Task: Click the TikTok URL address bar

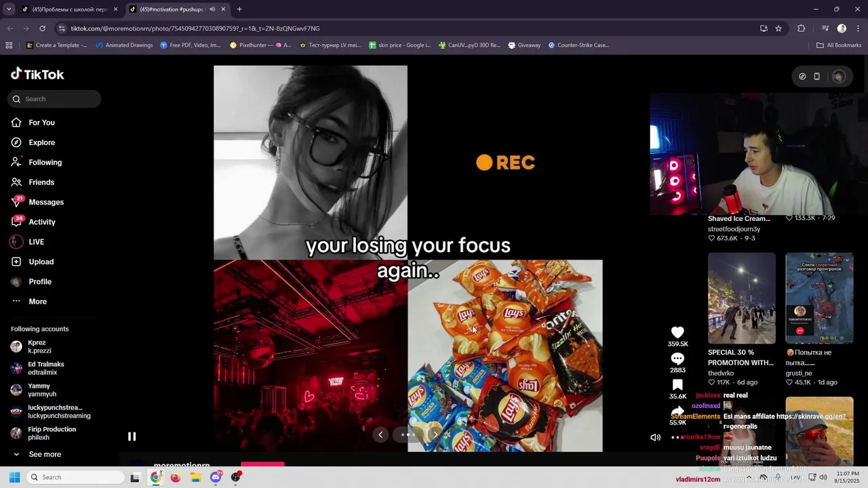Action: (407, 28)
